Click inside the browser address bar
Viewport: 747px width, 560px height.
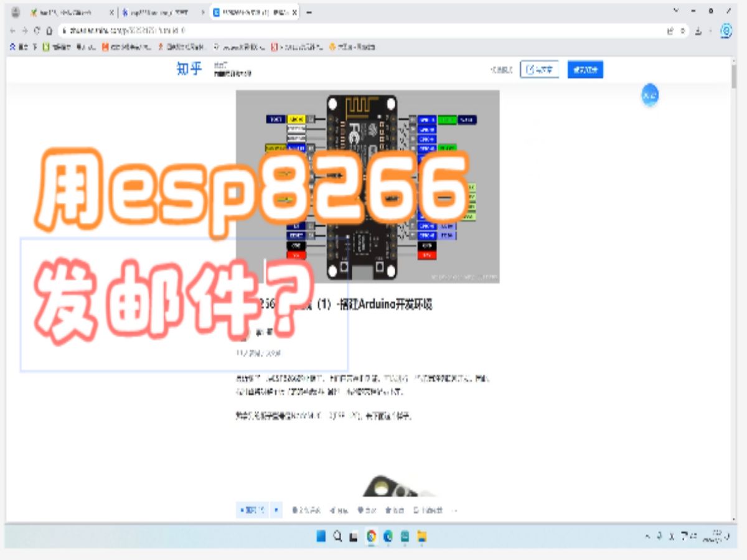pyautogui.click(x=249, y=29)
